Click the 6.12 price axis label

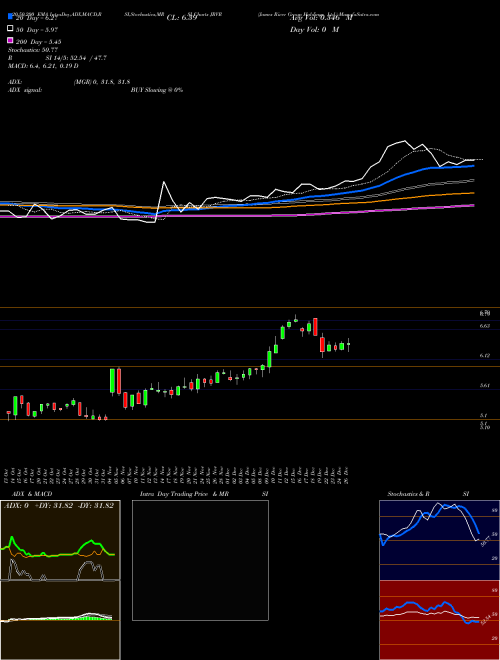click(x=485, y=356)
